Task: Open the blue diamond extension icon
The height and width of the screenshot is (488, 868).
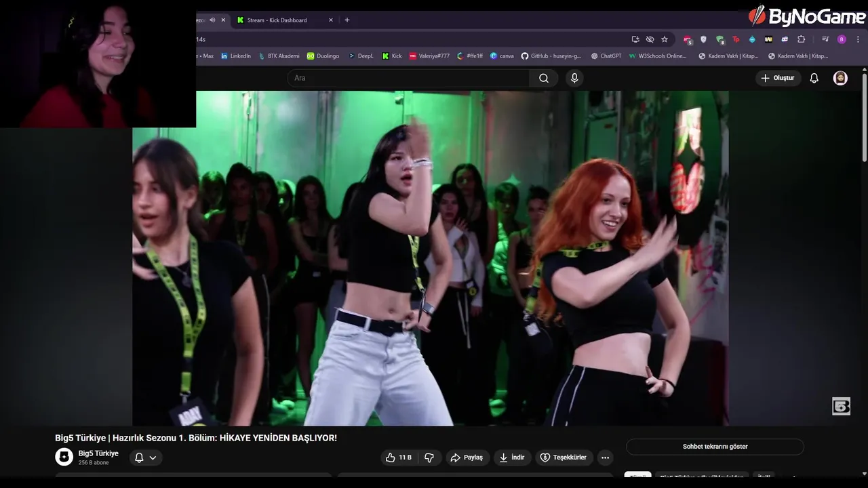Action: coord(752,39)
